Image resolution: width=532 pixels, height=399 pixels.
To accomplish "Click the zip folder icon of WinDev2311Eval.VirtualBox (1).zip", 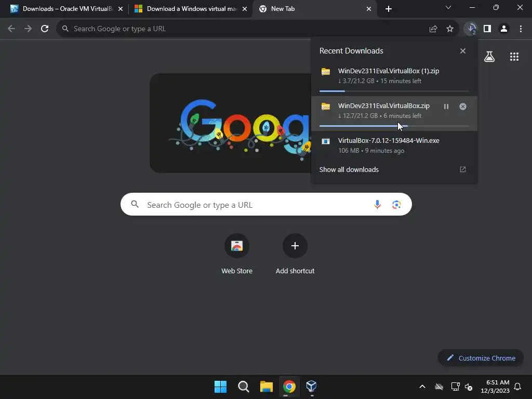I will click(x=326, y=72).
